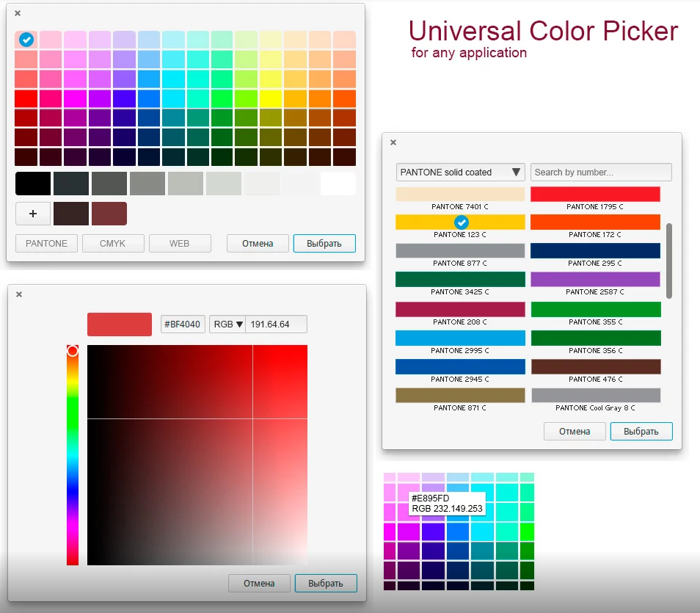Viewport: 700px width, 613px height.
Task: Select PANTONE 877 C gray swatch
Action: [460, 250]
